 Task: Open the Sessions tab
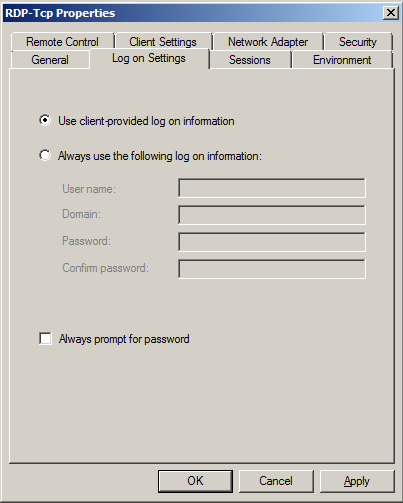click(250, 60)
